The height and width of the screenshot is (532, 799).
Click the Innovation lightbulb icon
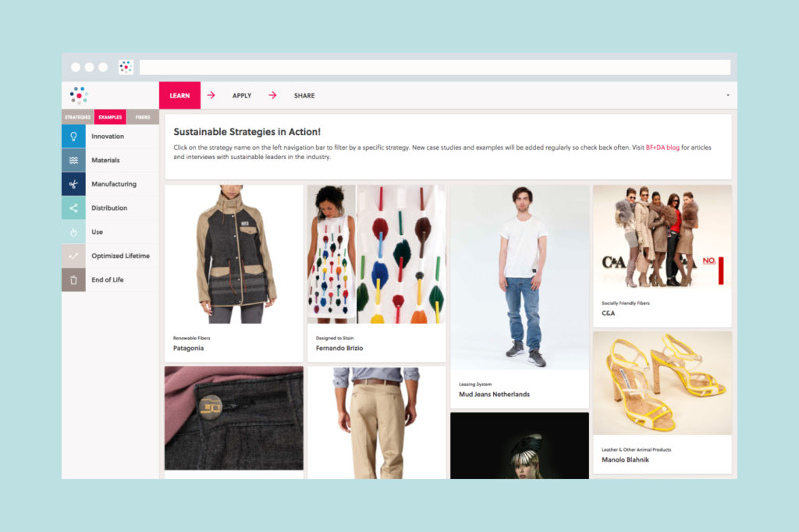pyautogui.click(x=73, y=136)
